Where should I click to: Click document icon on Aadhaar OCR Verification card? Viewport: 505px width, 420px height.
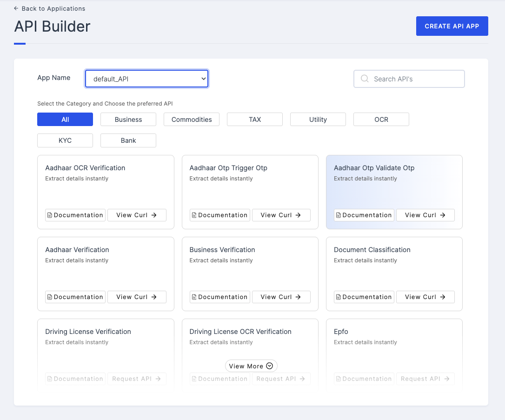click(x=50, y=215)
